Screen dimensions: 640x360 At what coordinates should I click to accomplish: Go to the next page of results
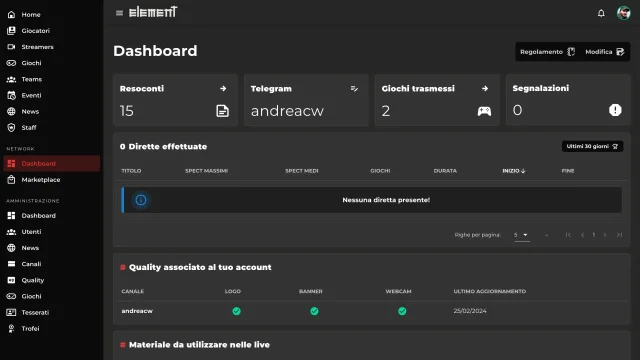605,235
